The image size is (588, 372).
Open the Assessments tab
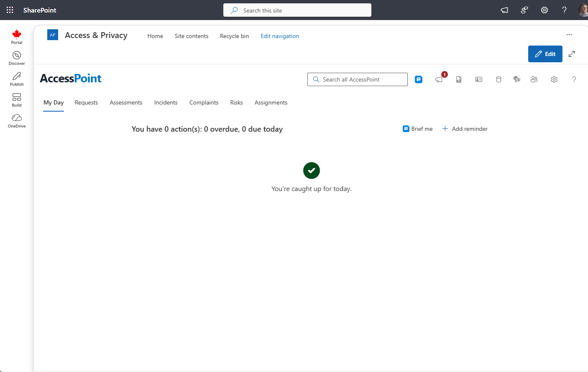(126, 102)
